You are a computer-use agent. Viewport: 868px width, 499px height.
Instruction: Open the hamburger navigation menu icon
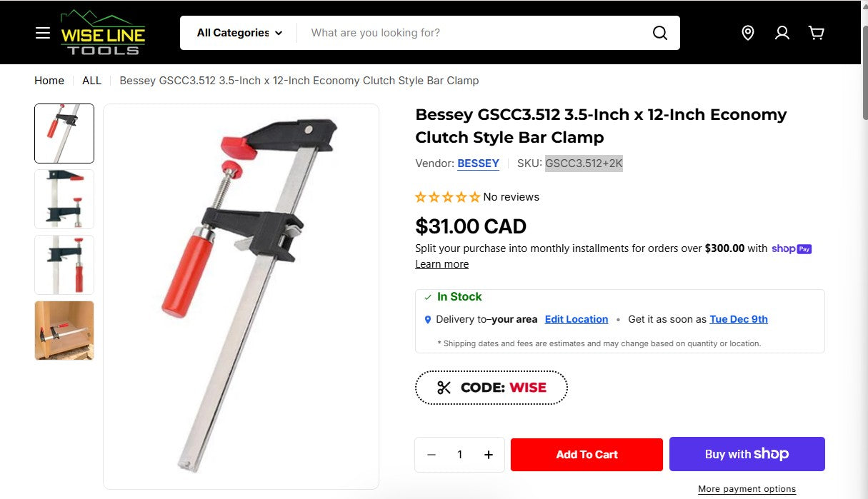click(43, 32)
